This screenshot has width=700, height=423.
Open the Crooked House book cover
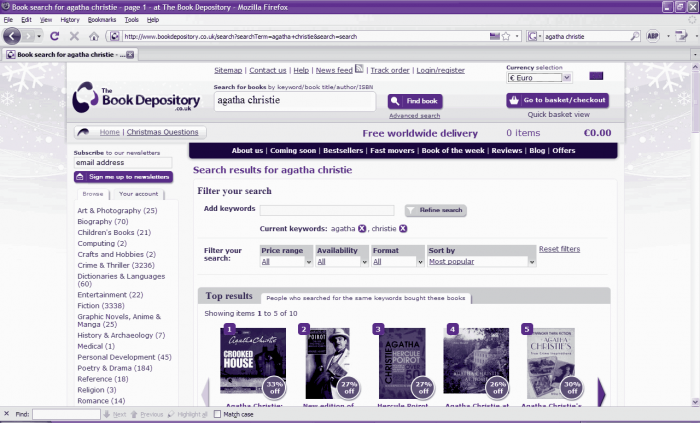pos(253,361)
